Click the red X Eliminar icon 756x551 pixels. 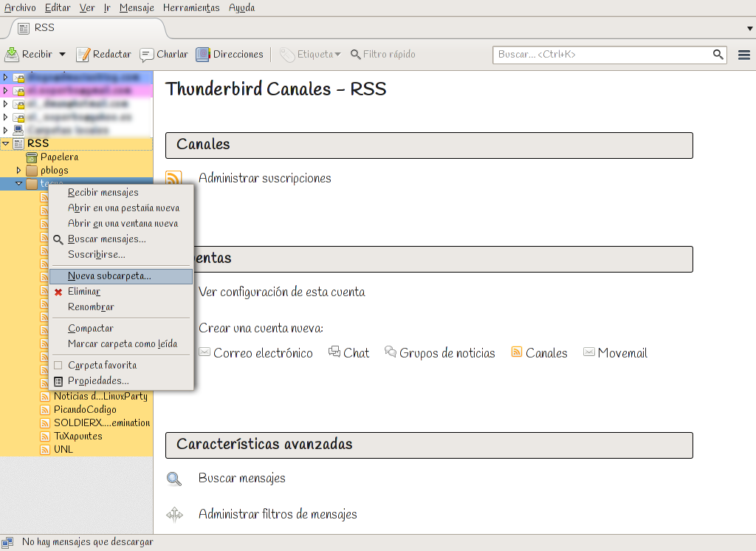(x=58, y=292)
